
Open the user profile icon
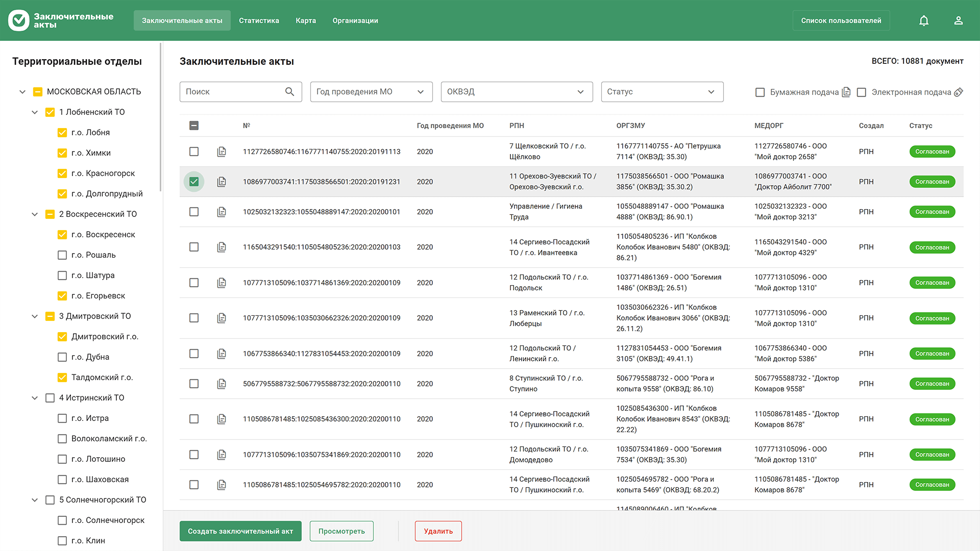[x=959, y=20]
